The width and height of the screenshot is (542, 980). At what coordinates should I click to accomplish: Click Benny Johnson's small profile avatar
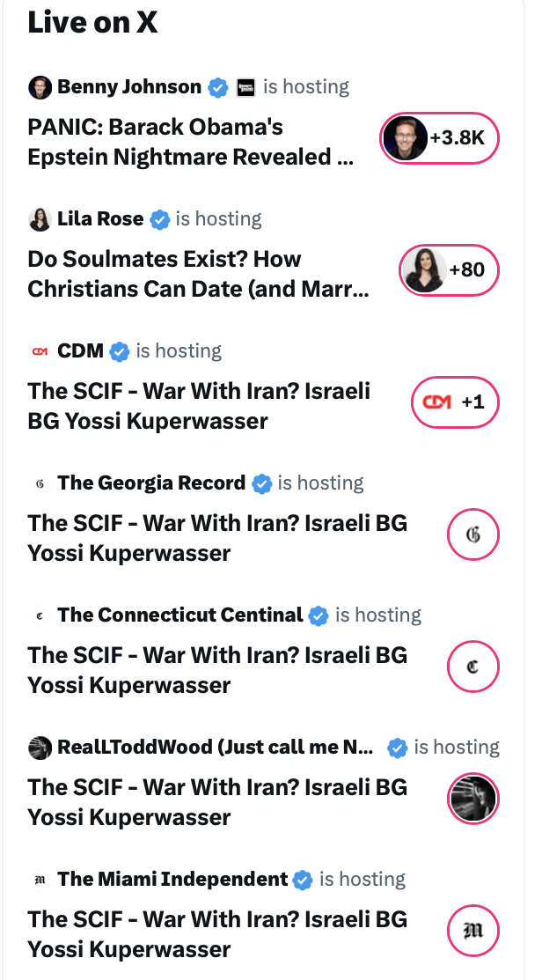click(40, 87)
